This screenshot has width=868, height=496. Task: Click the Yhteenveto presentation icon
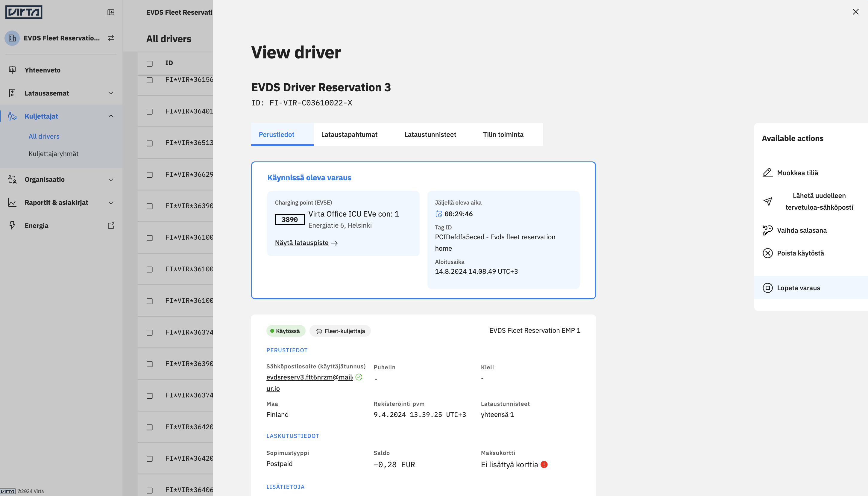pyautogui.click(x=12, y=70)
